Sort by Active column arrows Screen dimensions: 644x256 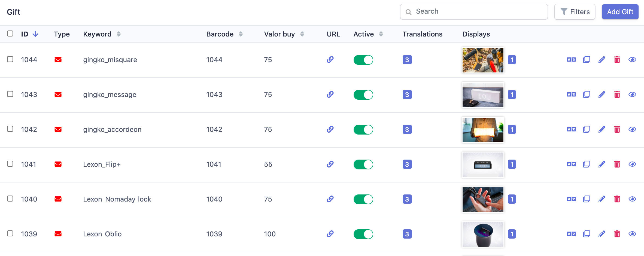381,34
